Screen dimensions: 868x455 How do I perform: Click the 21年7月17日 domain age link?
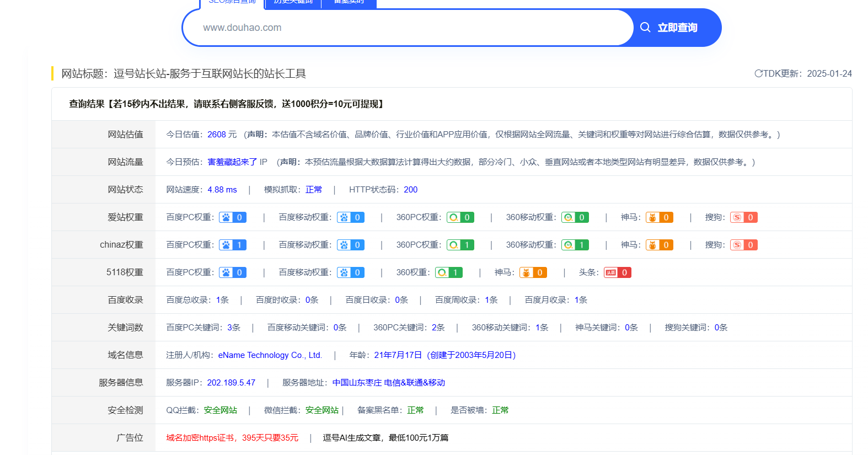click(445, 355)
